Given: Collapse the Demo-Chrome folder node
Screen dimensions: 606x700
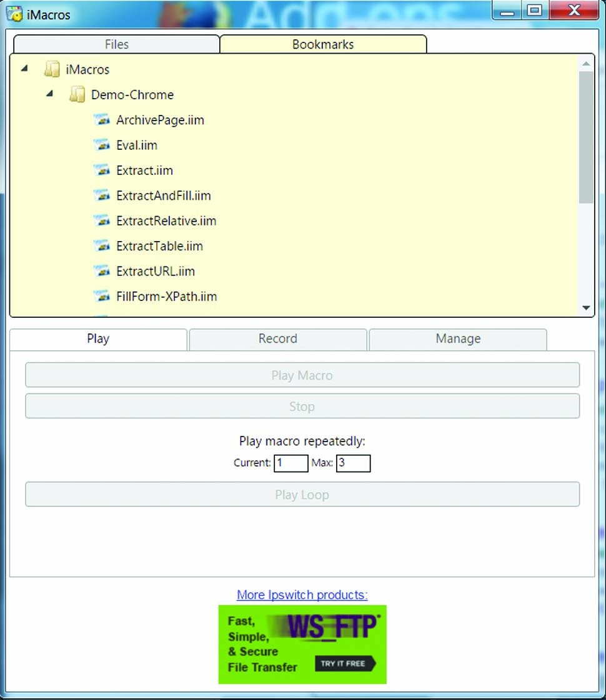Looking at the screenshot, I should pyautogui.click(x=49, y=93).
